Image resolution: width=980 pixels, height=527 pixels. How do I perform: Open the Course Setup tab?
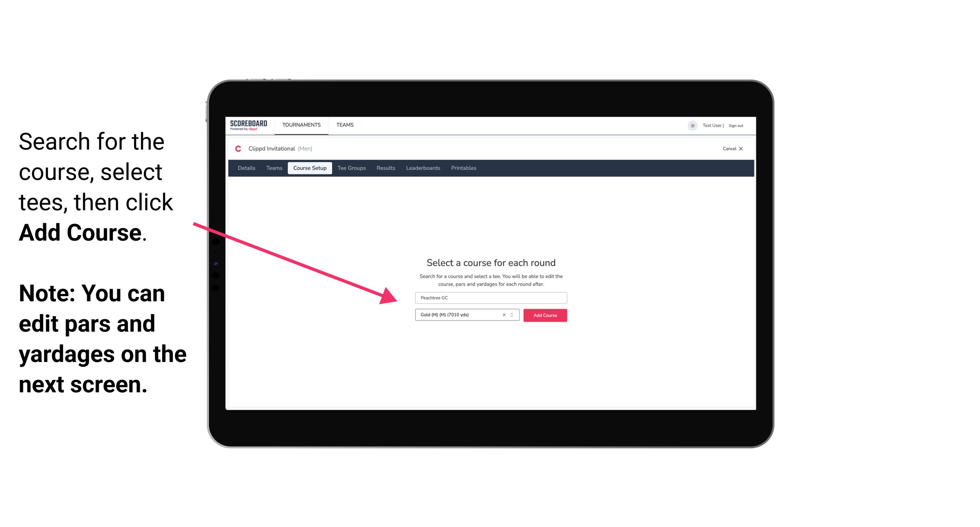click(x=310, y=168)
